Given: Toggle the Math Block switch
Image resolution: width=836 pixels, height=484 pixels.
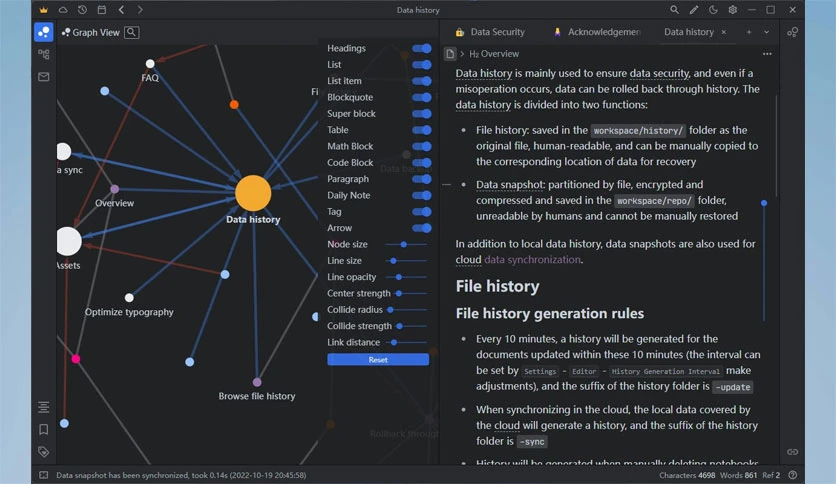Looking at the screenshot, I should coord(422,147).
